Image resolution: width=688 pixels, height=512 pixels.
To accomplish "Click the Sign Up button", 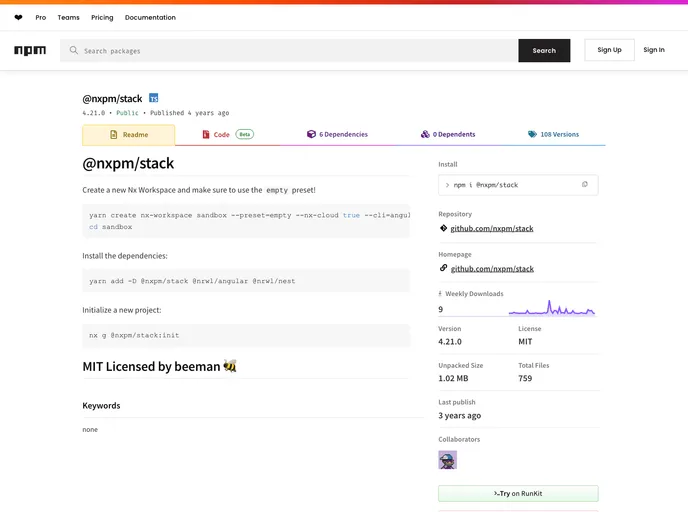I will pyautogui.click(x=609, y=50).
